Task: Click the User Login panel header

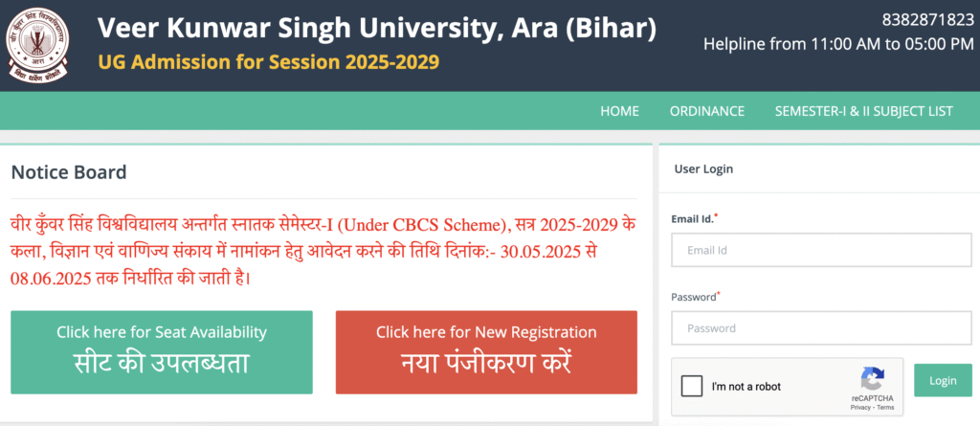Action: [703, 168]
